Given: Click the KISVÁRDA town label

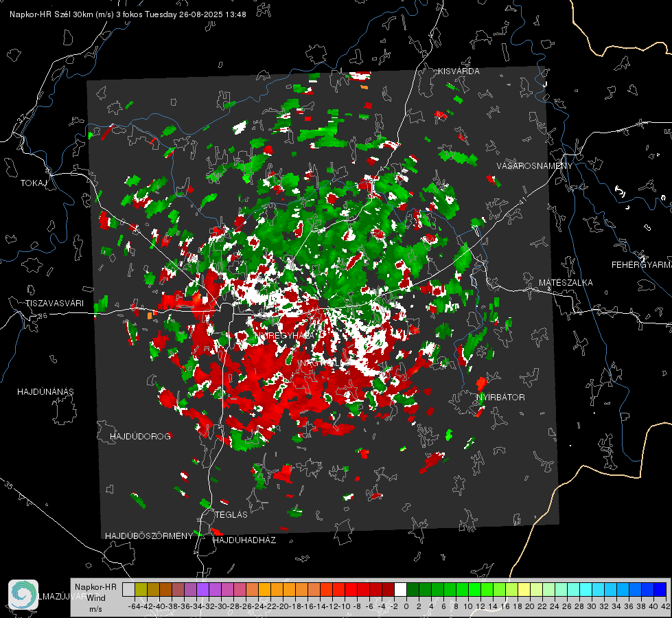Looking at the screenshot, I should (x=459, y=71).
